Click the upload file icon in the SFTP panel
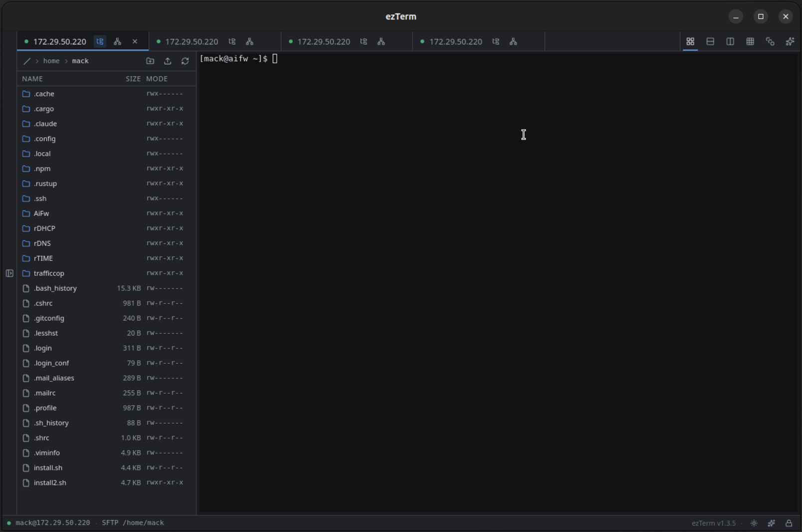Viewport: 802px width, 532px height. coord(168,61)
